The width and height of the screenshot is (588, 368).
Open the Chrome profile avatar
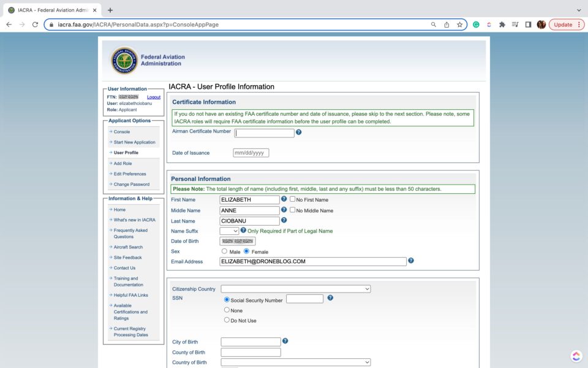[x=541, y=25]
